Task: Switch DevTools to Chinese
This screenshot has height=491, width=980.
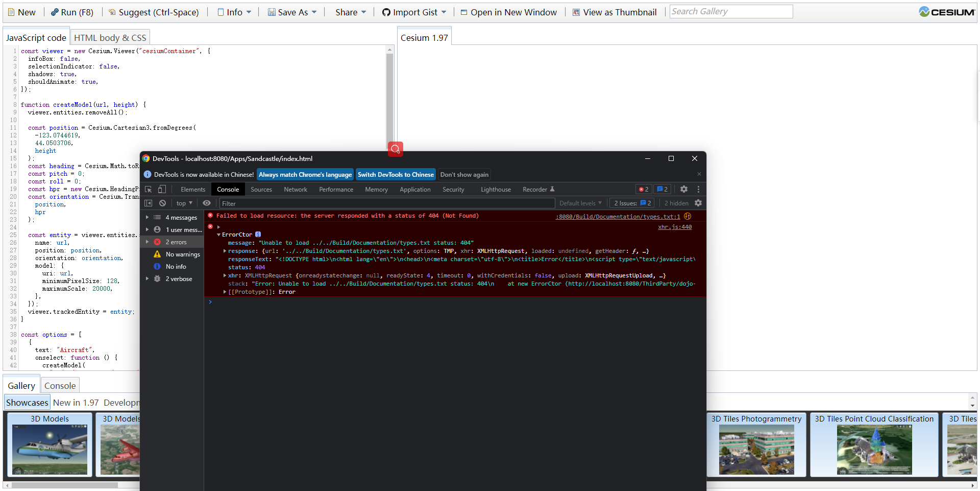Action: click(396, 174)
